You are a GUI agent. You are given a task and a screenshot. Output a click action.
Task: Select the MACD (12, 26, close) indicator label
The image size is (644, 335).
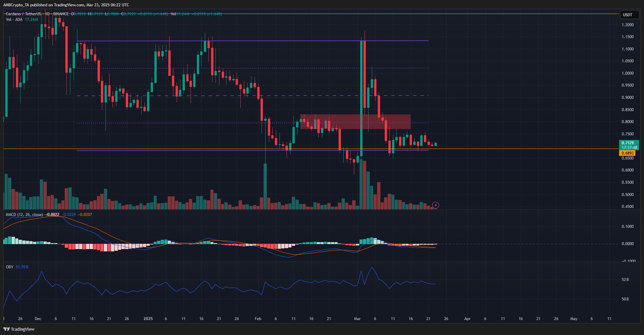24,215
